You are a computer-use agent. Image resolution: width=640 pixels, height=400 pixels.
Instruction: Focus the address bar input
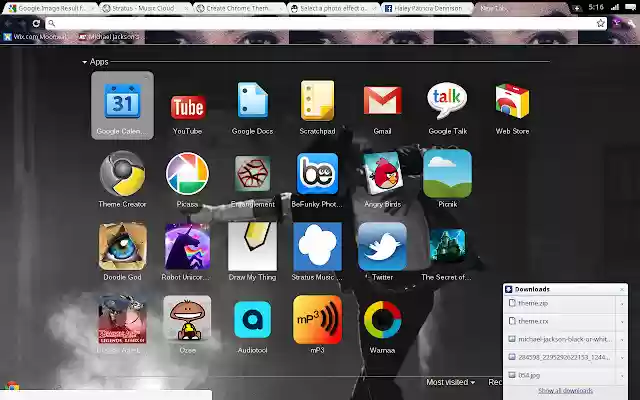click(x=326, y=23)
